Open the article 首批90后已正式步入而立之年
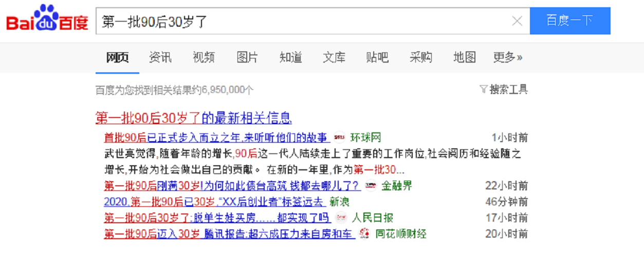Image resolution: width=644 pixels, height=253 pixels. pyautogui.click(x=217, y=138)
